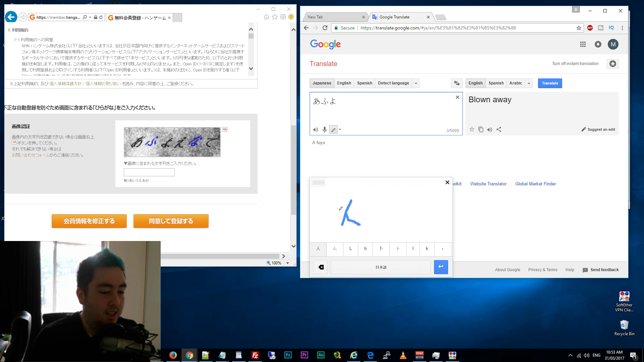The image size is (644, 362).
Task: Expand the source language list
Action: (416, 83)
